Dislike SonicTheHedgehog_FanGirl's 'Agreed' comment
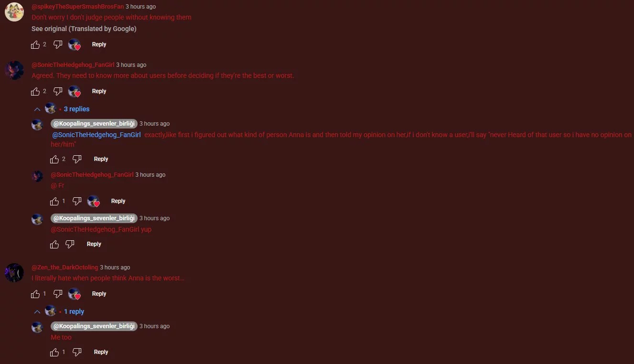 click(x=58, y=91)
